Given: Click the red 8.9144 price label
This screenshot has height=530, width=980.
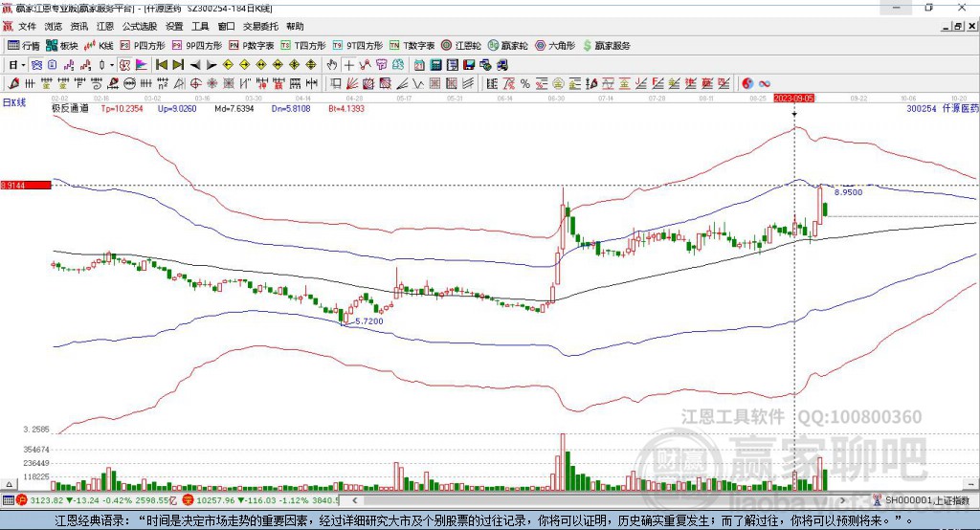Looking at the screenshot, I should 26,185.
